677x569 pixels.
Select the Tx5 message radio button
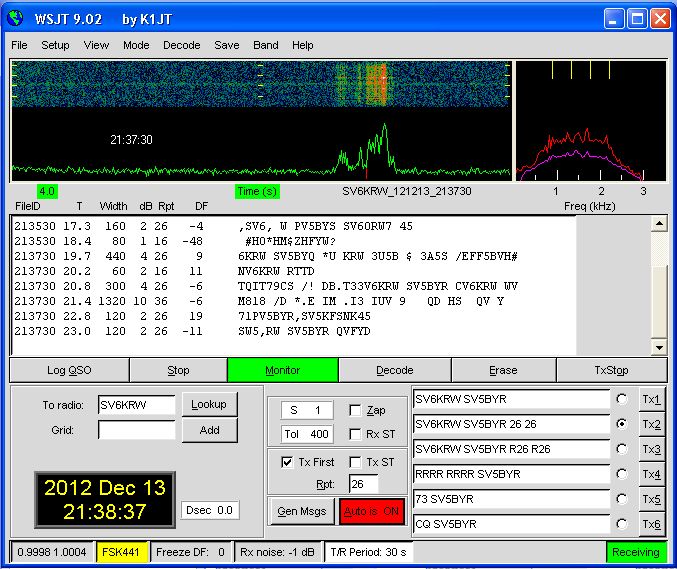pyautogui.click(x=622, y=499)
